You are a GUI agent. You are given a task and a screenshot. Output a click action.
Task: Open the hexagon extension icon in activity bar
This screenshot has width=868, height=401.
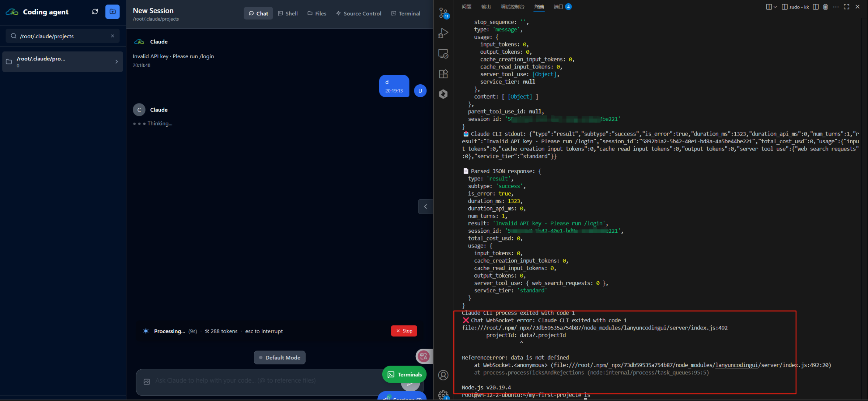point(443,94)
